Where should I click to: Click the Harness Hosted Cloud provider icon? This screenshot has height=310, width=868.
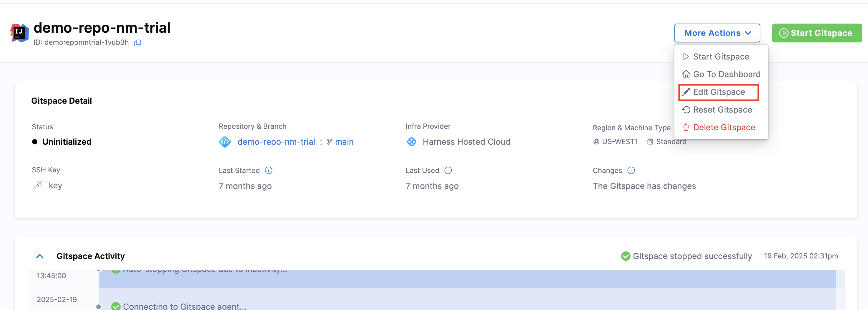click(411, 142)
